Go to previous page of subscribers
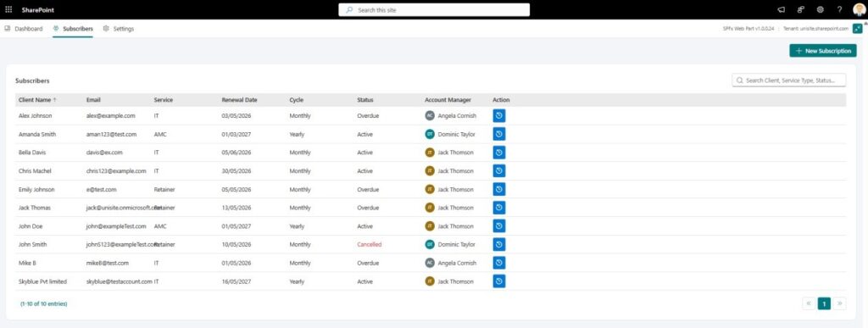Viewport: 868px width, 328px height. coord(808,303)
